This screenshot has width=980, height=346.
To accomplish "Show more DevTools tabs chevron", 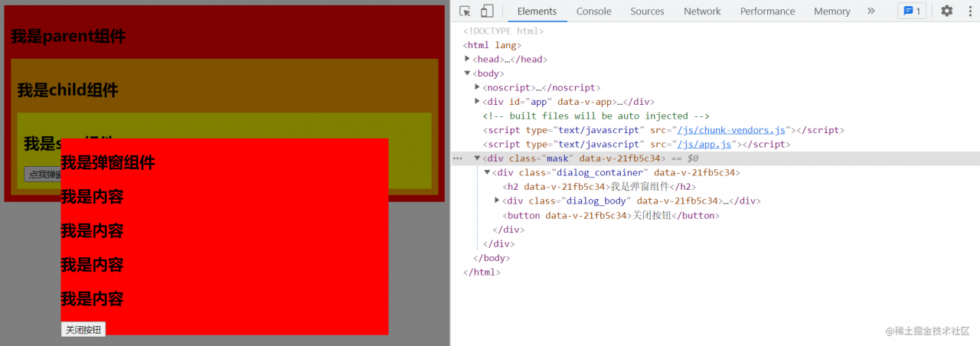I will tap(871, 11).
